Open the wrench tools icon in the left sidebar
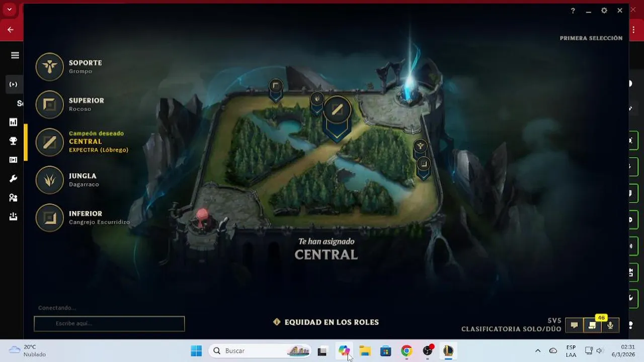This screenshot has height=362, width=644. tap(13, 179)
